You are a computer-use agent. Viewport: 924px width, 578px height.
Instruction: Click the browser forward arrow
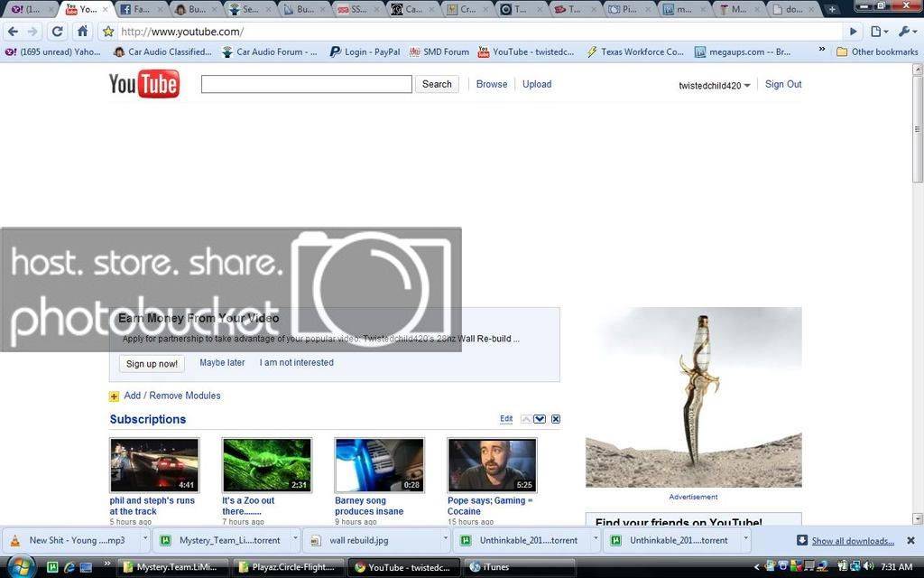[x=33, y=32]
